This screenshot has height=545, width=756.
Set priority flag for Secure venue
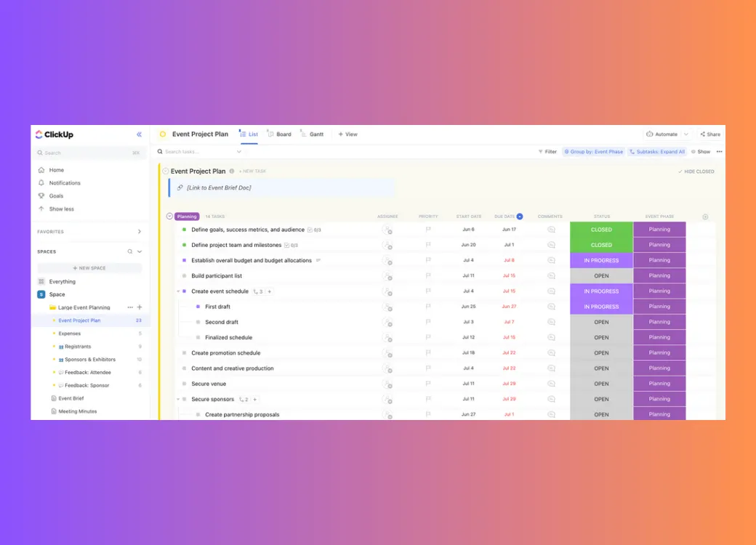coord(427,384)
